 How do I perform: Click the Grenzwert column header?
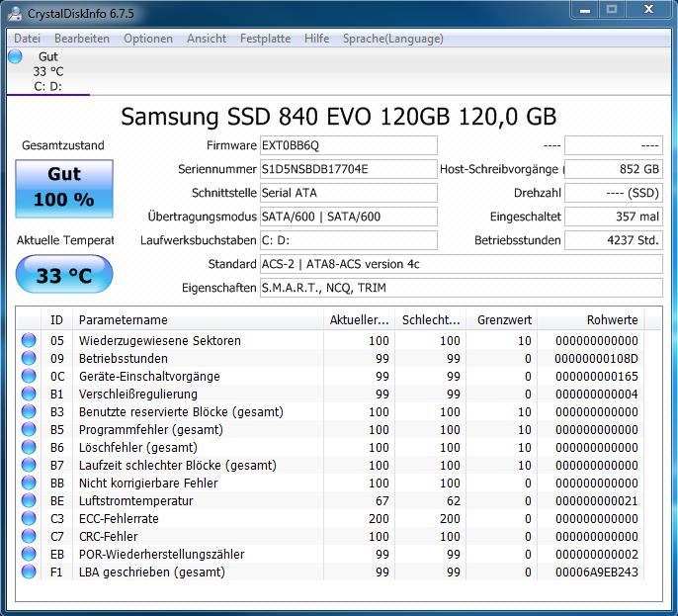point(502,319)
